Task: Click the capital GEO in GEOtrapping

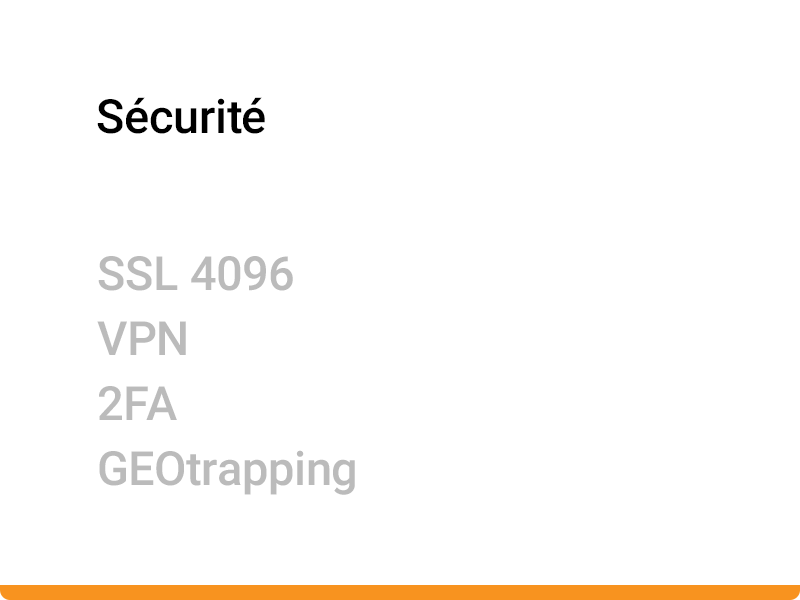Action: click(x=141, y=469)
